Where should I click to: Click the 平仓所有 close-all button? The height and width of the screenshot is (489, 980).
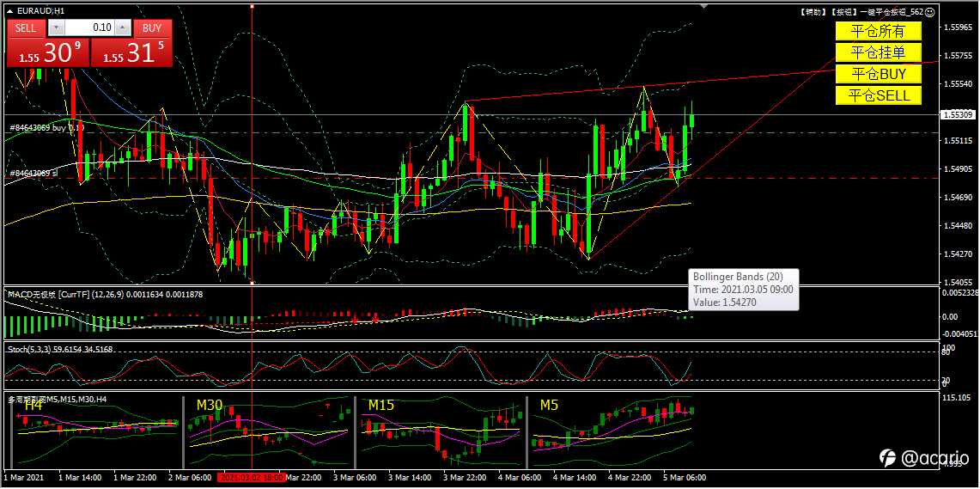point(879,31)
